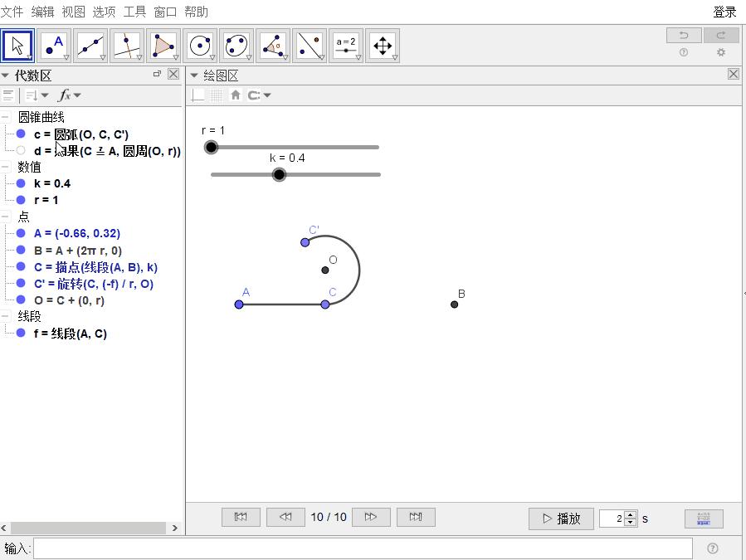746x560 pixels.
Task: Select the Circle with center tool
Action: (200, 46)
